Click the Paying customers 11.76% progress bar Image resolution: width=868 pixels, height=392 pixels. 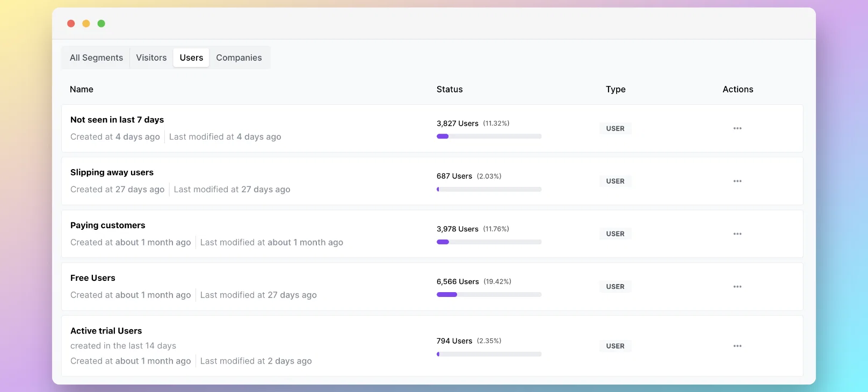(x=489, y=242)
